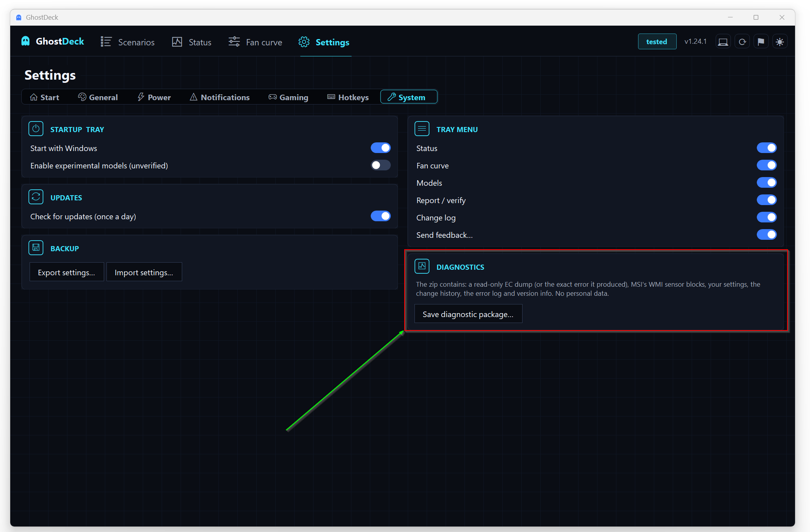
Task: Toggle Status tray menu switch
Action: click(x=767, y=148)
